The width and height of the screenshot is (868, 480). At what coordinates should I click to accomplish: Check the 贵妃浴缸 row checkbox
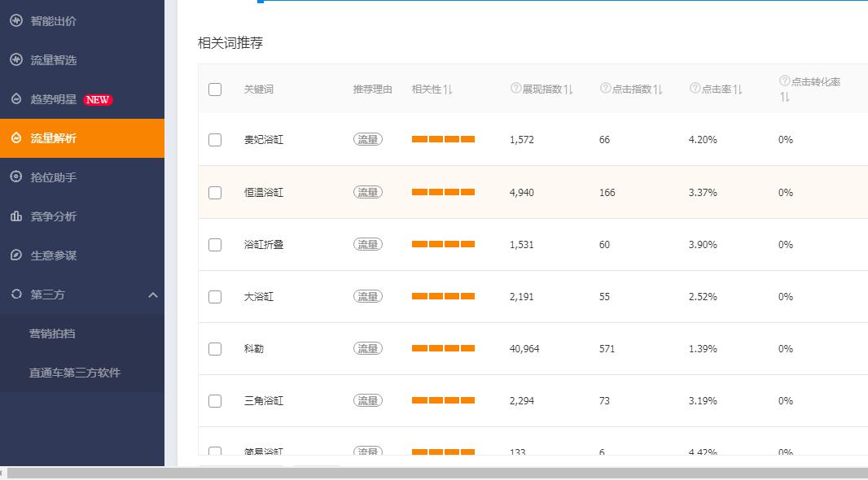coord(215,140)
